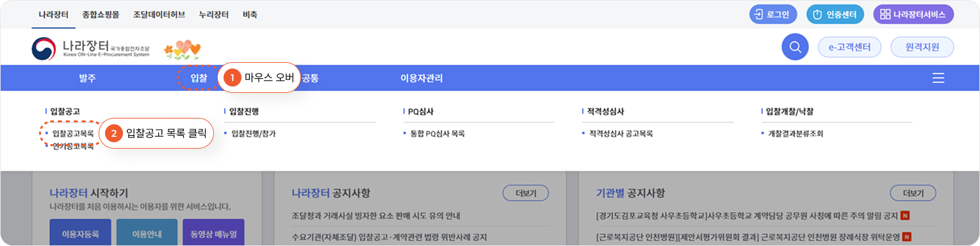Click the 이용안내 tile
980x246 pixels.
pos(147,233)
